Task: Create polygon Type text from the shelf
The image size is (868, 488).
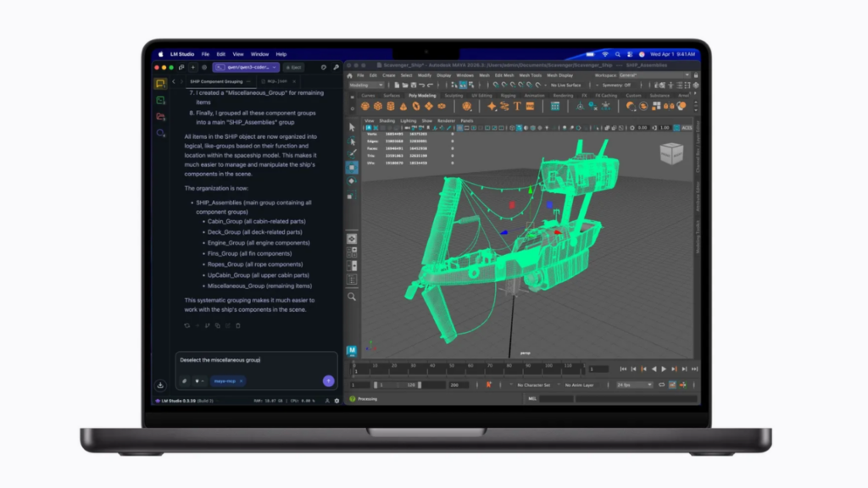Action: 517,106
